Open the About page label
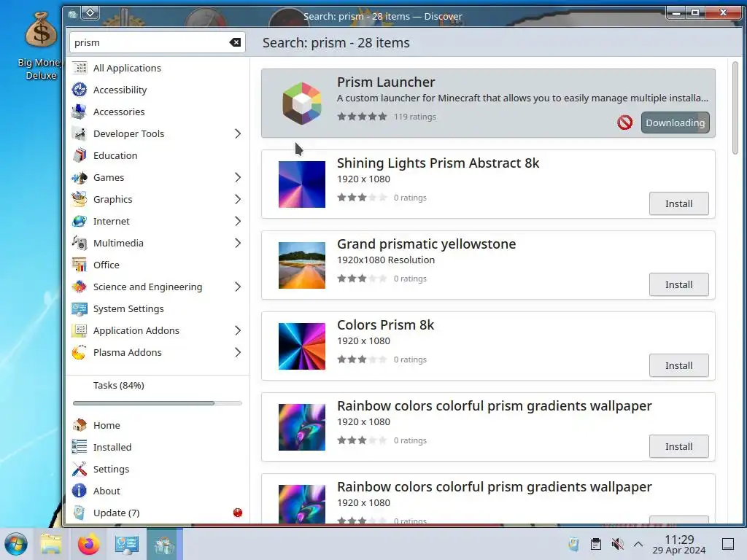747x560 pixels. (107, 491)
